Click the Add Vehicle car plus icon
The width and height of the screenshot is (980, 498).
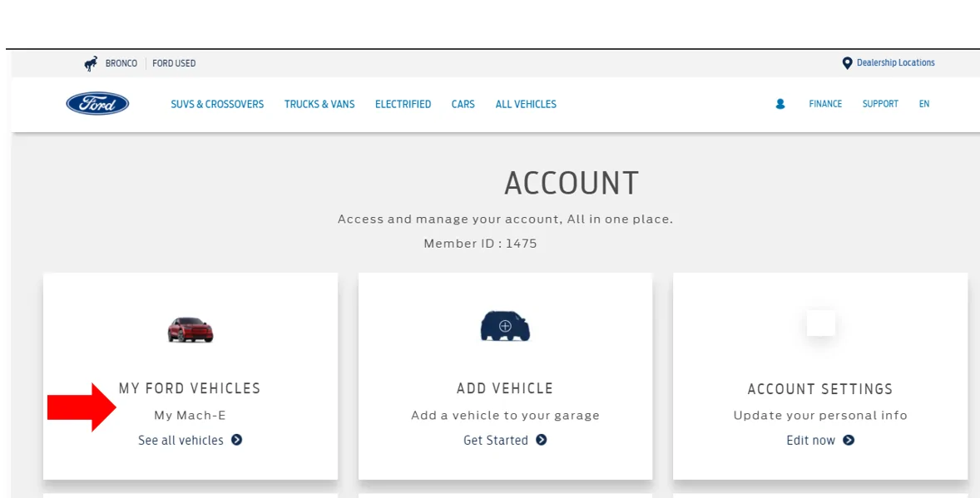(x=505, y=326)
